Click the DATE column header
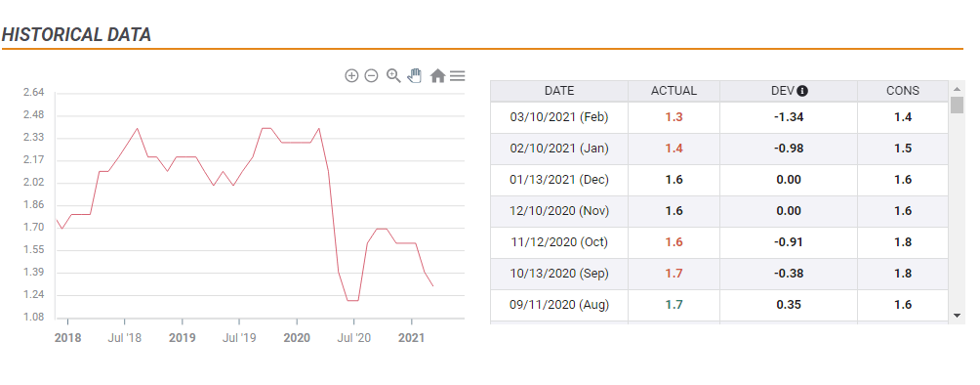The width and height of the screenshot is (980, 385). pos(558,91)
